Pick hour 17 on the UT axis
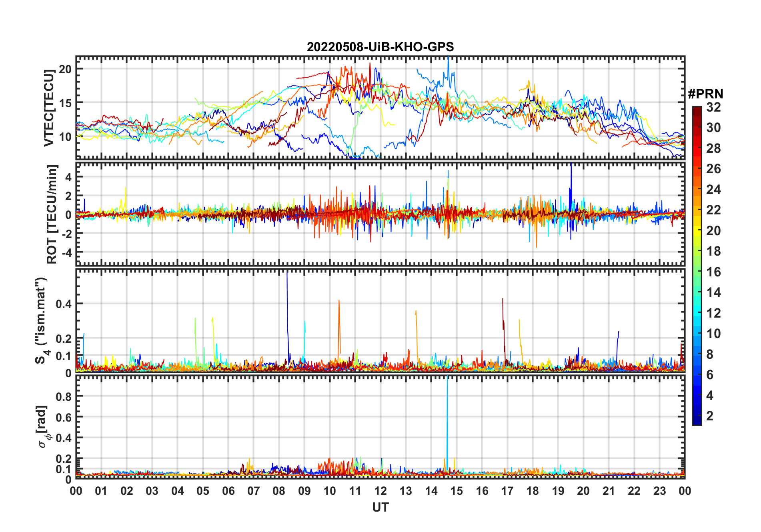Screen dimensions: 761x532 (x=507, y=491)
